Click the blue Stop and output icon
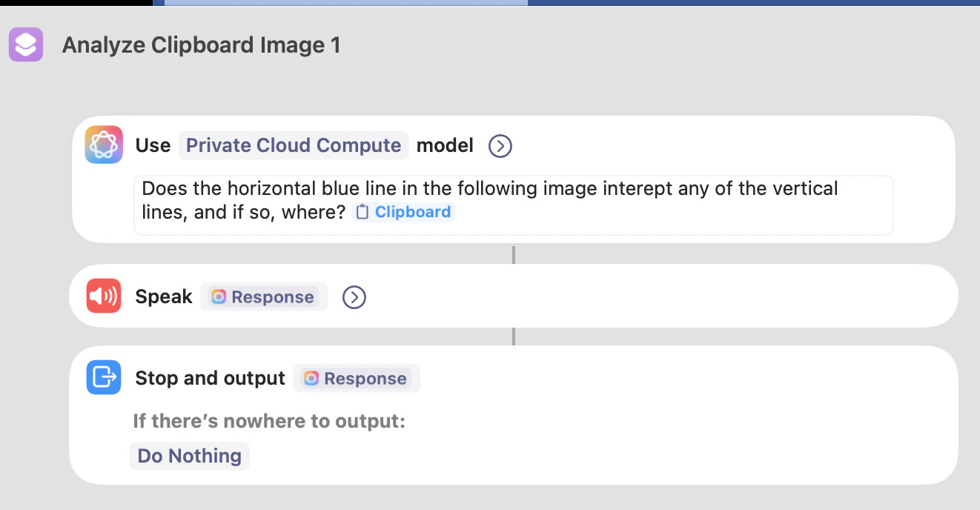The width and height of the screenshot is (980, 510). click(x=104, y=377)
